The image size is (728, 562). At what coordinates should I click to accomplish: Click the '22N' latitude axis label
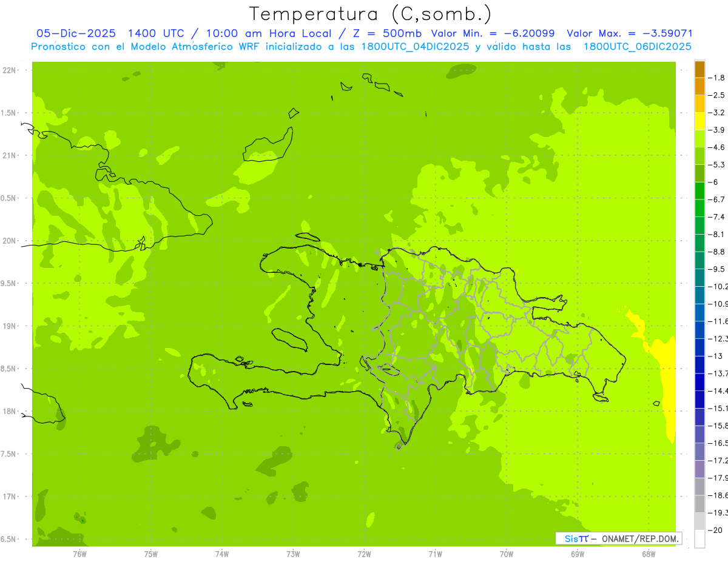pyautogui.click(x=10, y=70)
